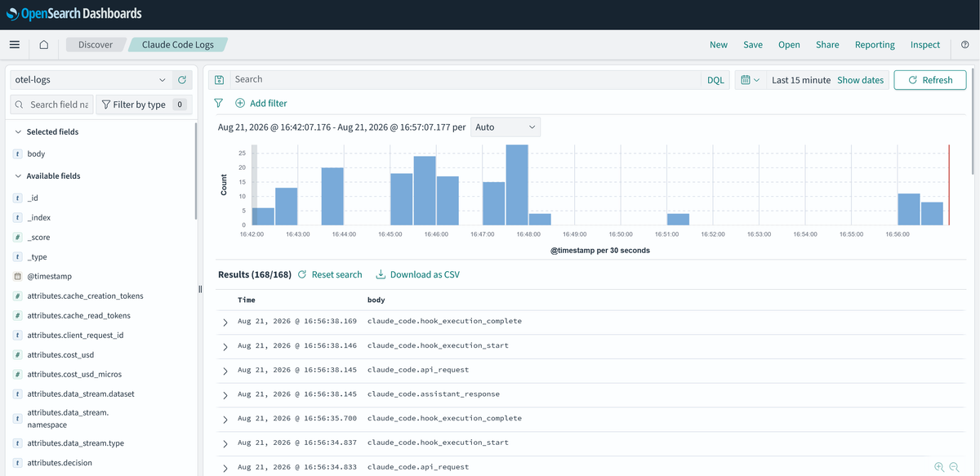
Task: Click the Time column header
Action: tap(247, 300)
